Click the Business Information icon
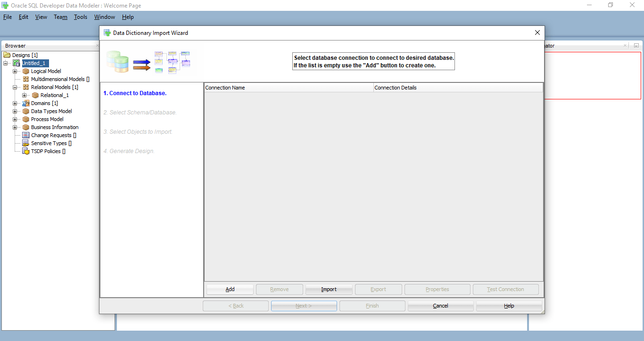The height and width of the screenshot is (341, 644). click(26, 127)
